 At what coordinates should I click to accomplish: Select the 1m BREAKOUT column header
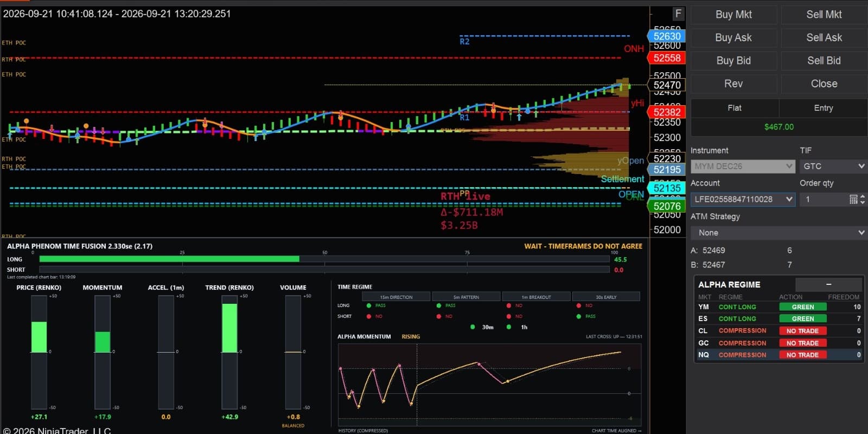[x=536, y=297]
